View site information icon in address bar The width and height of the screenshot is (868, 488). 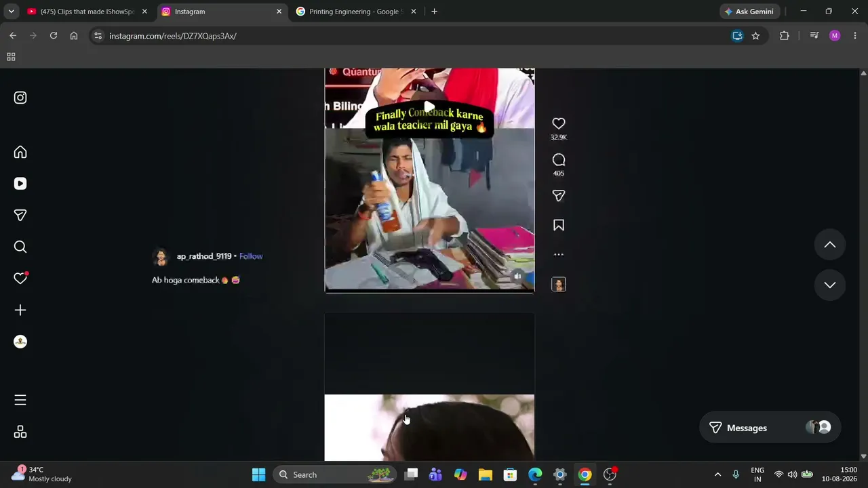pyautogui.click(x=98, y=36)
